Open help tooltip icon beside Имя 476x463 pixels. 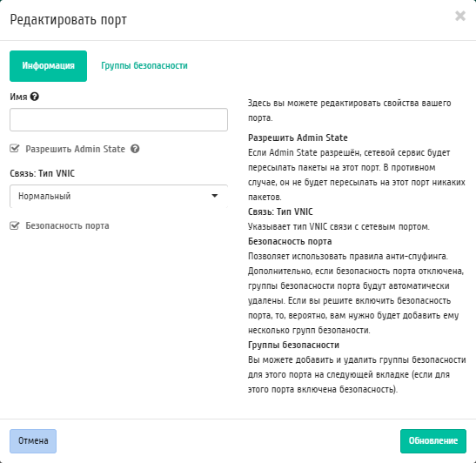pyautogui.click(x=35, y=97)
